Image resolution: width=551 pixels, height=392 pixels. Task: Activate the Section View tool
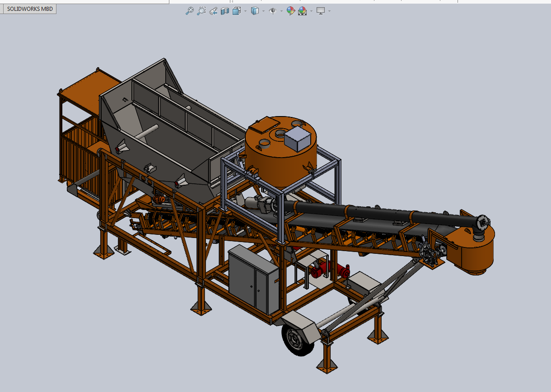click(x=225, y=11)
